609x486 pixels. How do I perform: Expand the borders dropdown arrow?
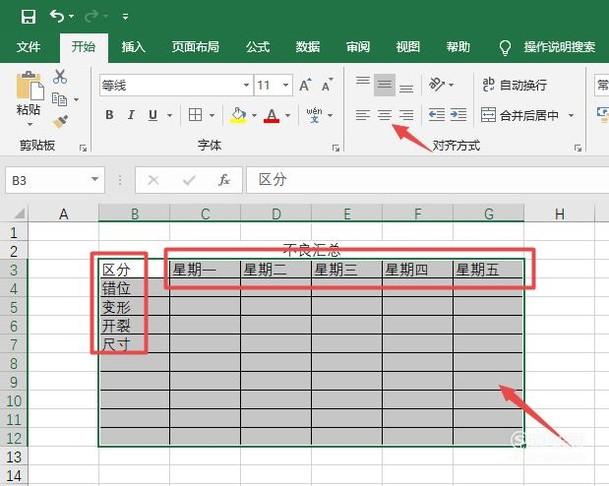coord(212,115)
